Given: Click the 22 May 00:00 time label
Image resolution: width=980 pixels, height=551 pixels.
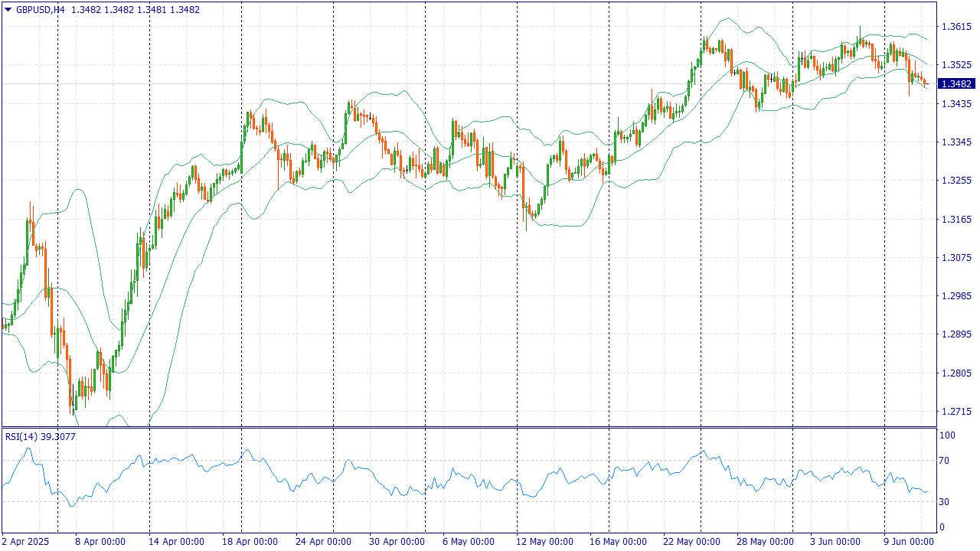Looking at the screenshot, I should tap(691, 542).
